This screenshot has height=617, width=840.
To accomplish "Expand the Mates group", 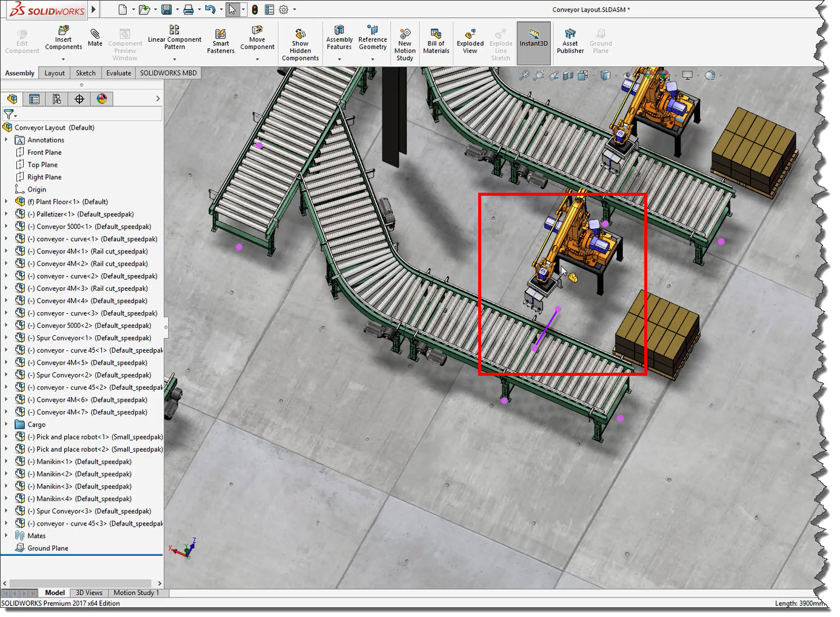I will point(6,535).
